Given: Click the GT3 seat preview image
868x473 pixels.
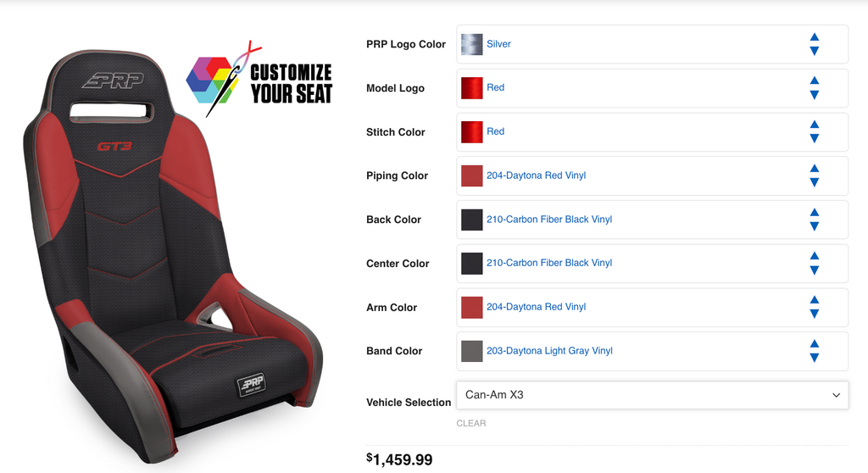Looking at the screenshot, I should click(x=171, y=255).
